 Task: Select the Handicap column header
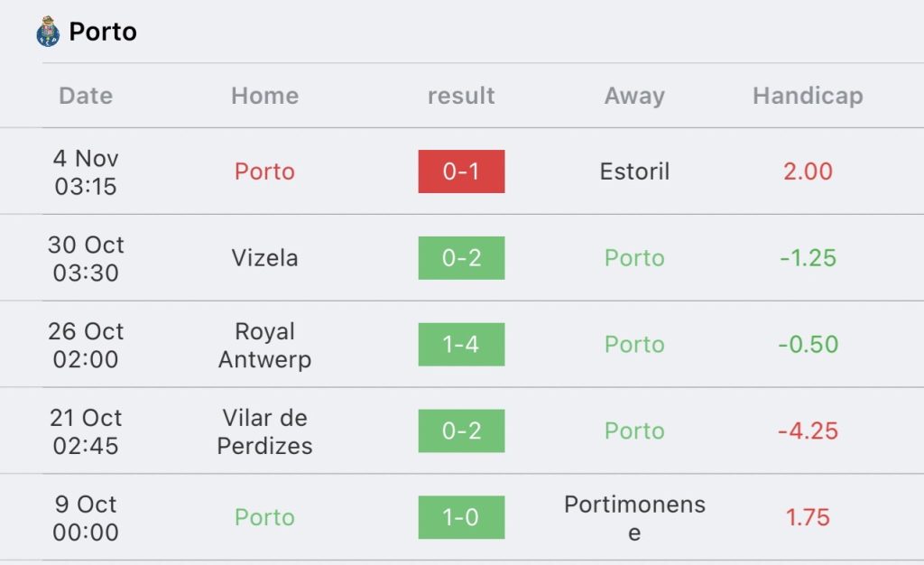point(808,96)
